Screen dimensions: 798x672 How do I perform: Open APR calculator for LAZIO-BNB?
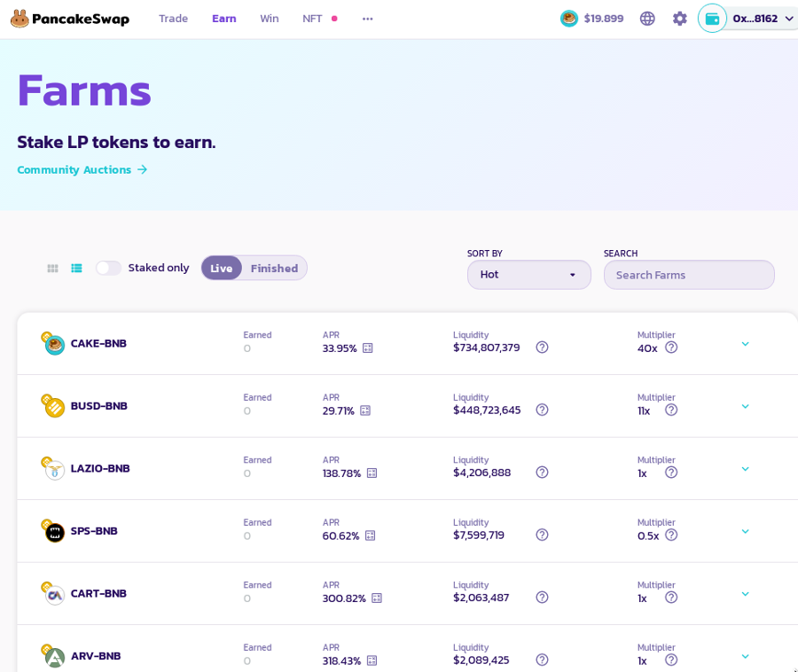(372, 473)
